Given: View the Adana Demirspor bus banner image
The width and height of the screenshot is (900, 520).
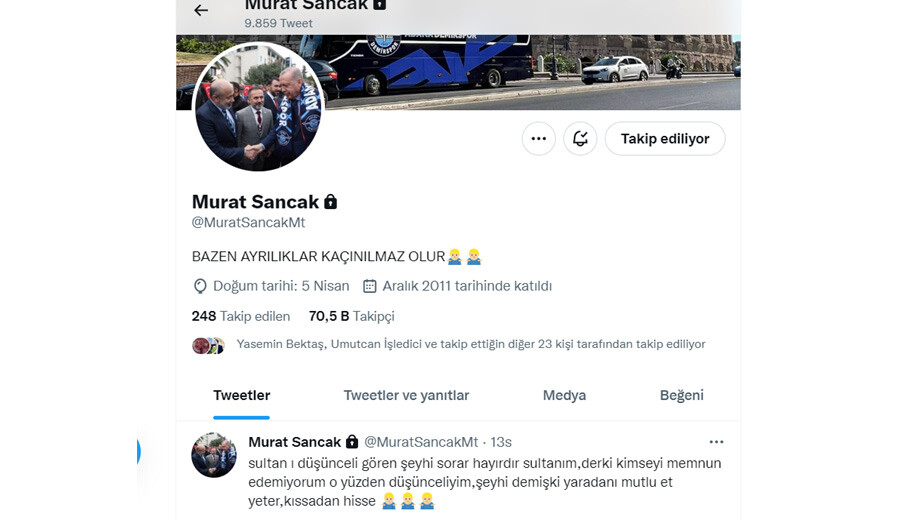Looking at the screenshot, I should click(x=531, y=72).
